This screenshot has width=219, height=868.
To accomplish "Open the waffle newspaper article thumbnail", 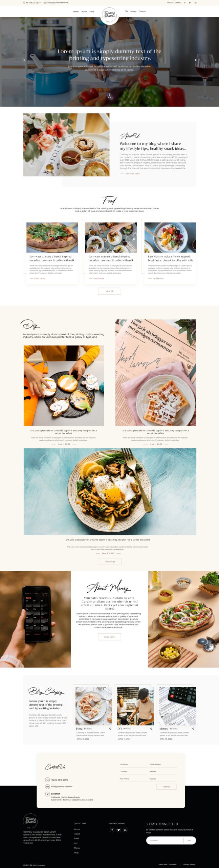I will tap(156, 372).
